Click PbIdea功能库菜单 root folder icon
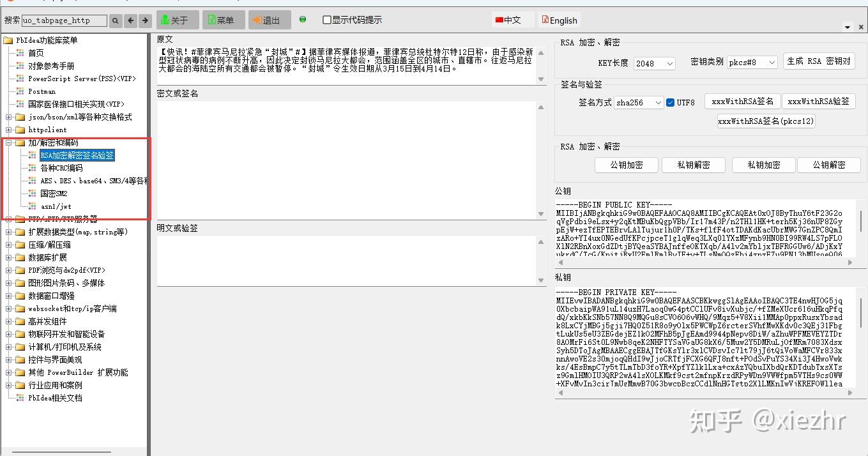This screenshot has height=456, width=868. point(8,40)
